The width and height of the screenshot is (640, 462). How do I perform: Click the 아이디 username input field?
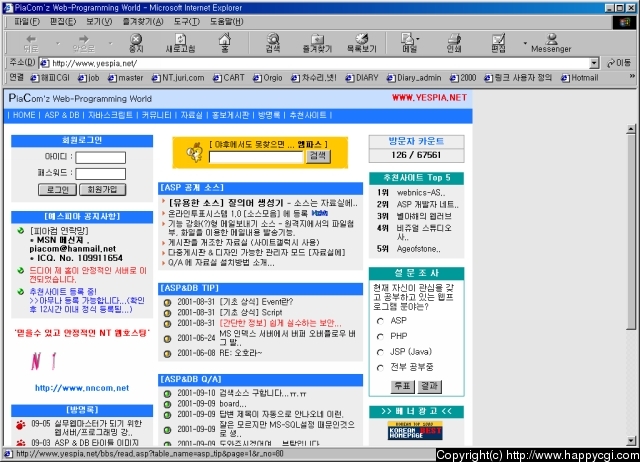pyautogui.click(x=100, y=158)
